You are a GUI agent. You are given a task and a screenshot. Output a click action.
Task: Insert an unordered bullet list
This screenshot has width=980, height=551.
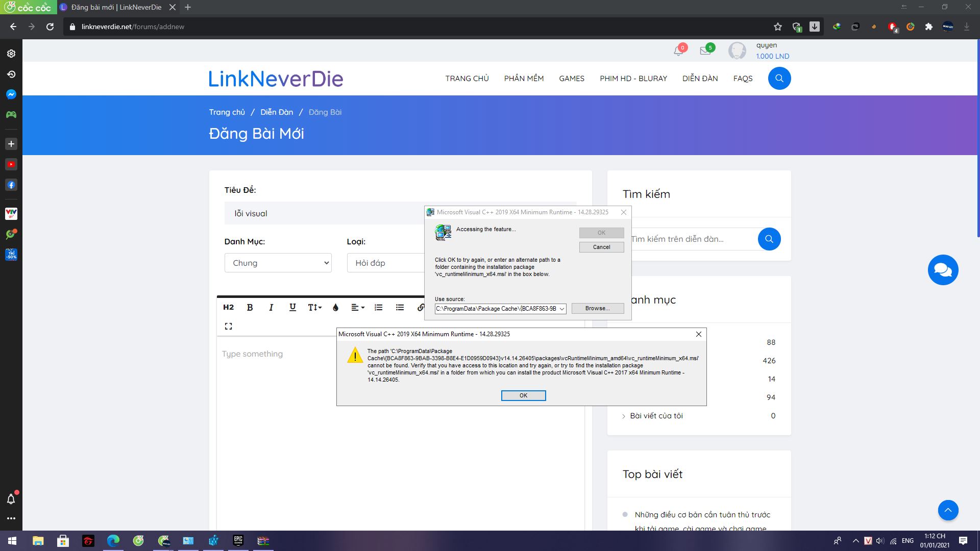400,307
